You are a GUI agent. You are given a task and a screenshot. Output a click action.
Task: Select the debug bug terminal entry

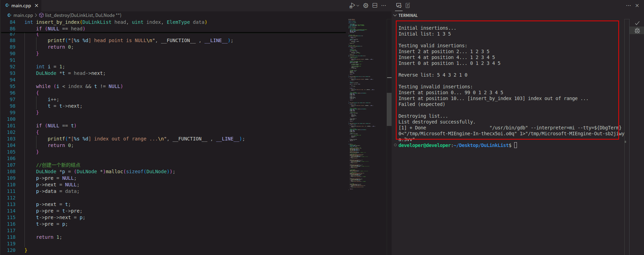637,31
